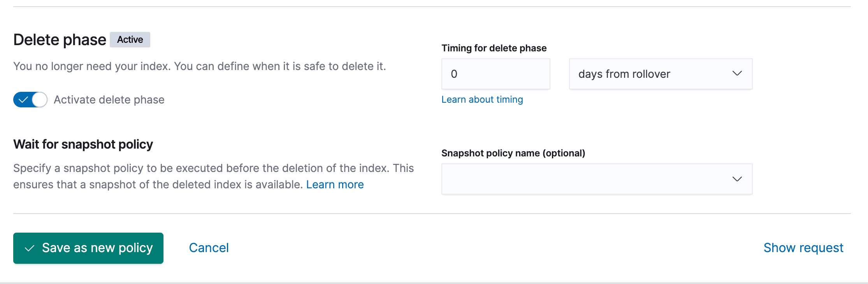Viewport: 868px width, 284px height.
Task: Click the Activate delete phase label text
Action: pyautogui.click(x=109, y=100)
